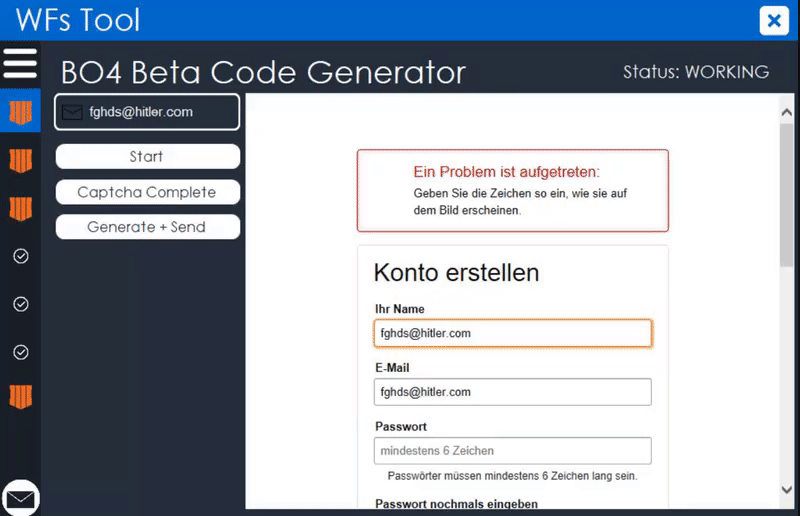Screen dimensions: 800x516
Task: Click the Captcha Complete button
Action: click(147, 192)
